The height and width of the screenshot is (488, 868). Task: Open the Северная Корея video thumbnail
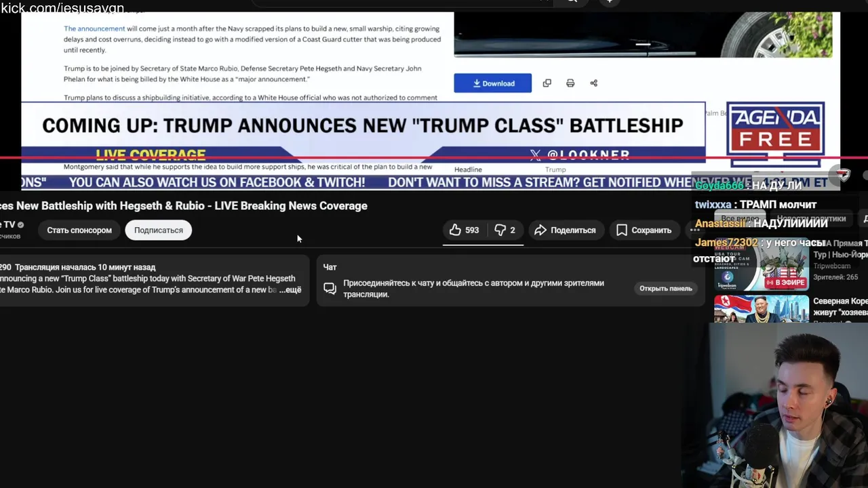coord(761,308)
